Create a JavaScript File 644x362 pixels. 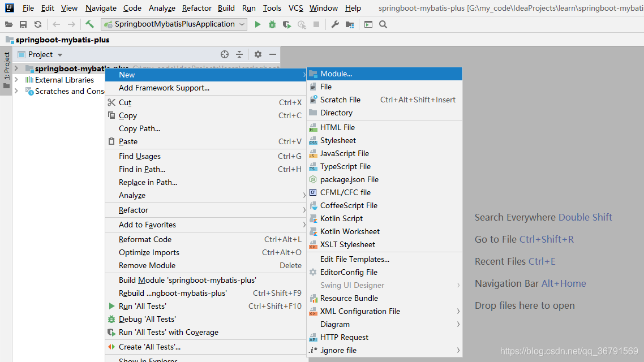coord(384,153)
